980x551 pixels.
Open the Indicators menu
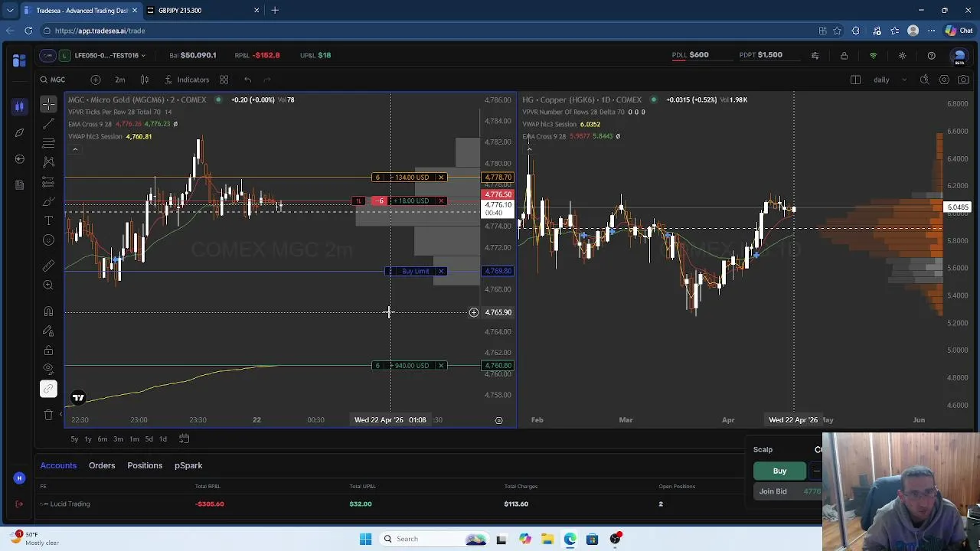(187, 80)
